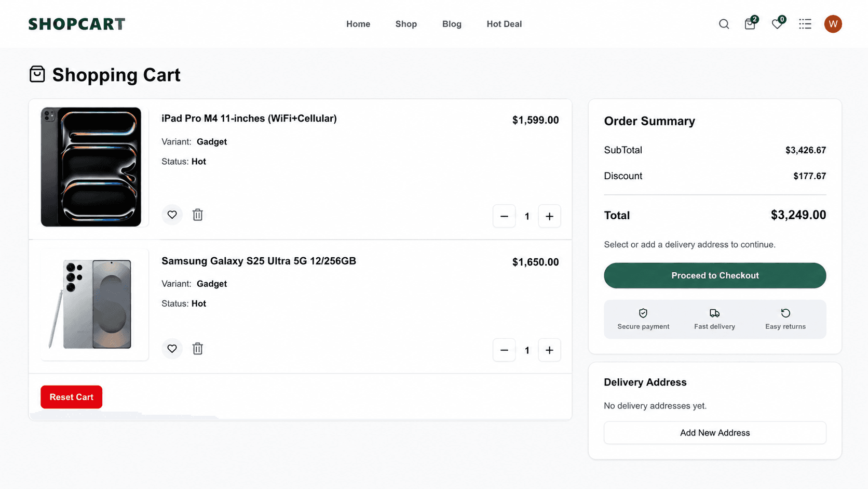Click the Order Summary heading
Image resolution: width=868 pixels, height=489 pixels.
(649, 121)
